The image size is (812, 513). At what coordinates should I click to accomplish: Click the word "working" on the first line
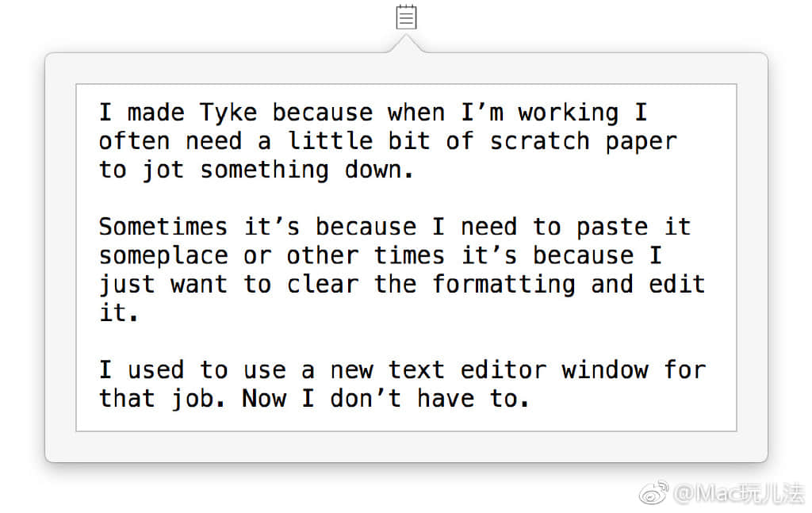click(568, 112)
